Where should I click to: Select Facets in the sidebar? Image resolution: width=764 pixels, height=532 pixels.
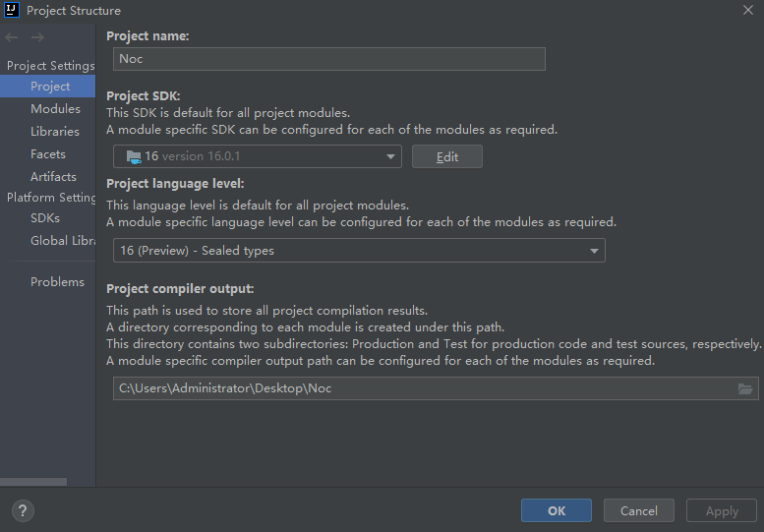[x=47, y=154]
